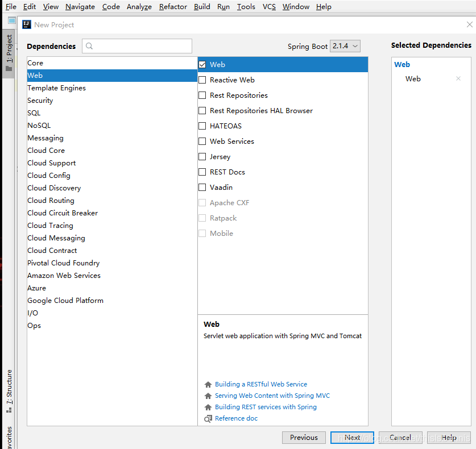Open the Spring Boot version dropdown
Viewport: 476px width, 449px height.
pos(345,46)
